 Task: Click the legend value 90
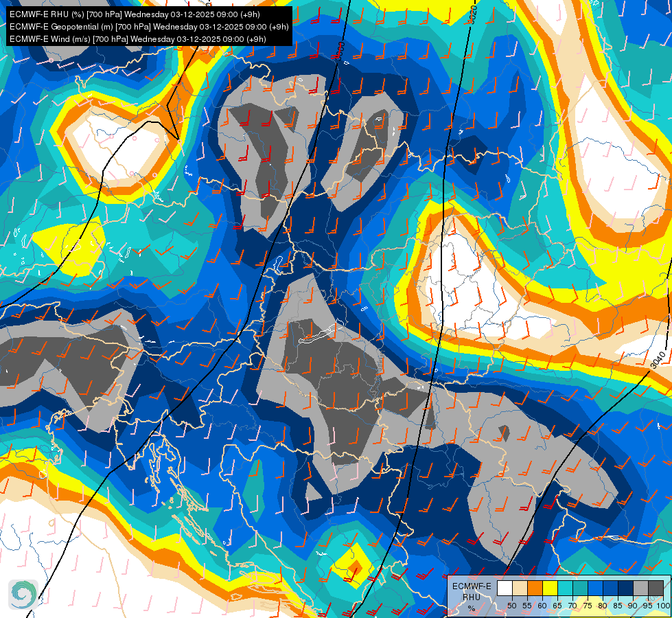tap(633, 606)
